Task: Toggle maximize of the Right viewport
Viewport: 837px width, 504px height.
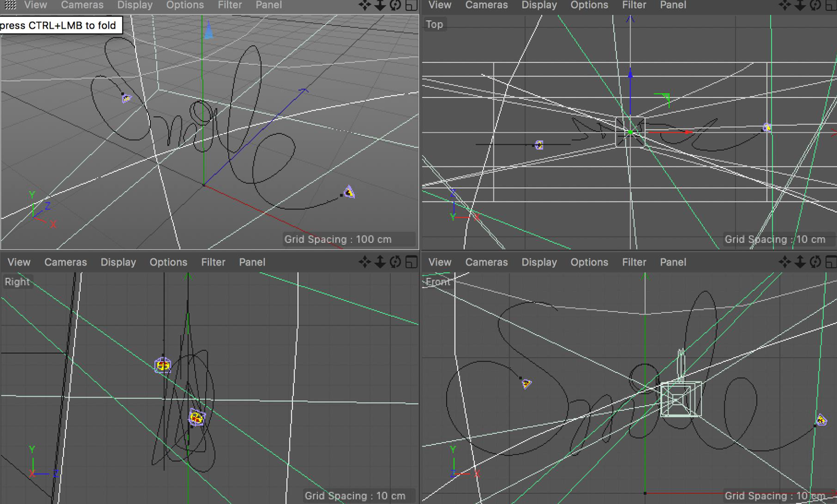Action: point(411,262)
